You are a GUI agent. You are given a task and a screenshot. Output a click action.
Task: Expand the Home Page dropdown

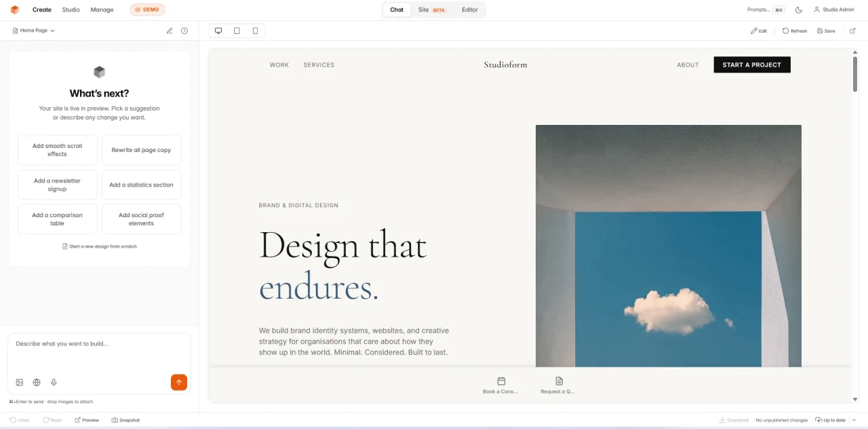(34, 31)
